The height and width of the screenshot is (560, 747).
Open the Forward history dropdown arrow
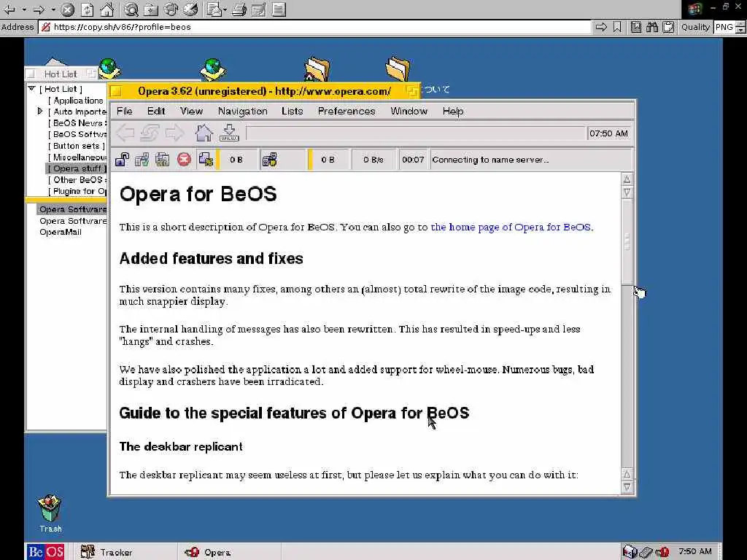[53, 9]
